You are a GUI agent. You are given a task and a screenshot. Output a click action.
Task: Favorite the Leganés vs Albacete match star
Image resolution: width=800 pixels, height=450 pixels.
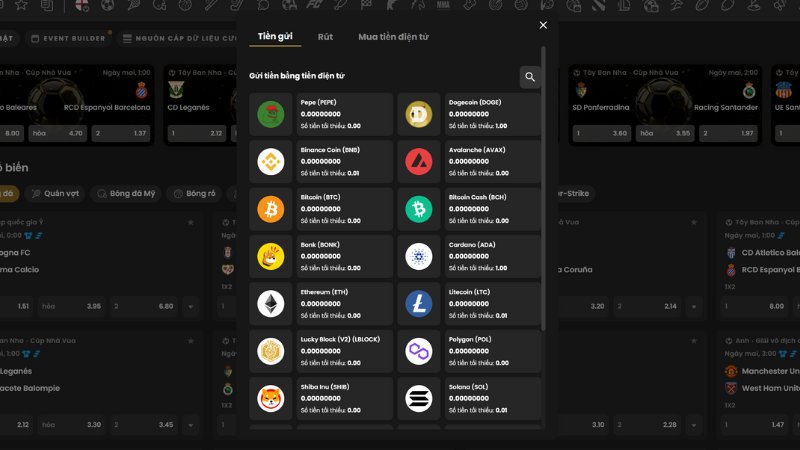[191, 341]
